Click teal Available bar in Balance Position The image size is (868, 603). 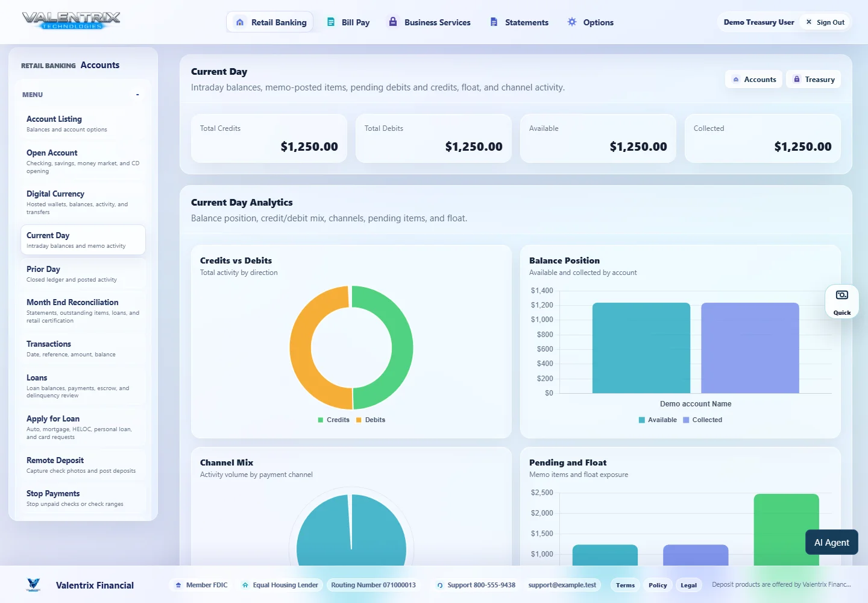point(641,348)
